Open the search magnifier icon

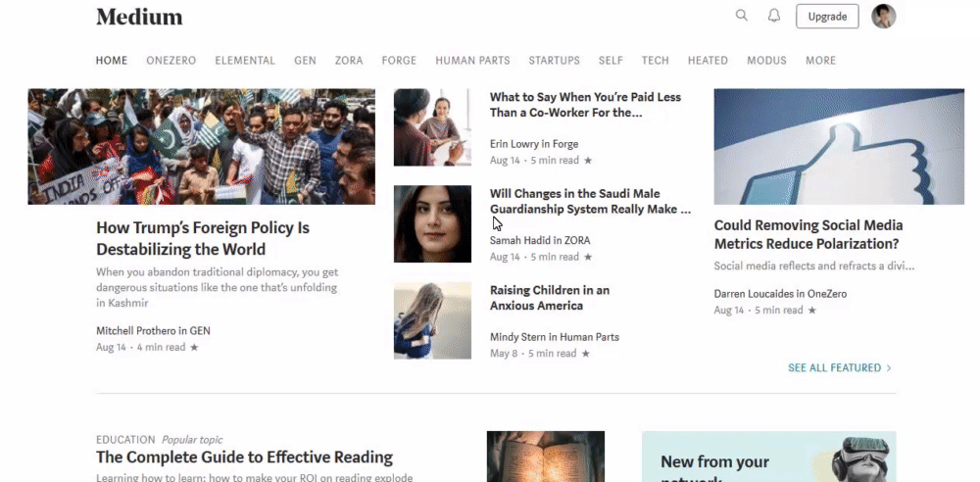tap(741, 16)
